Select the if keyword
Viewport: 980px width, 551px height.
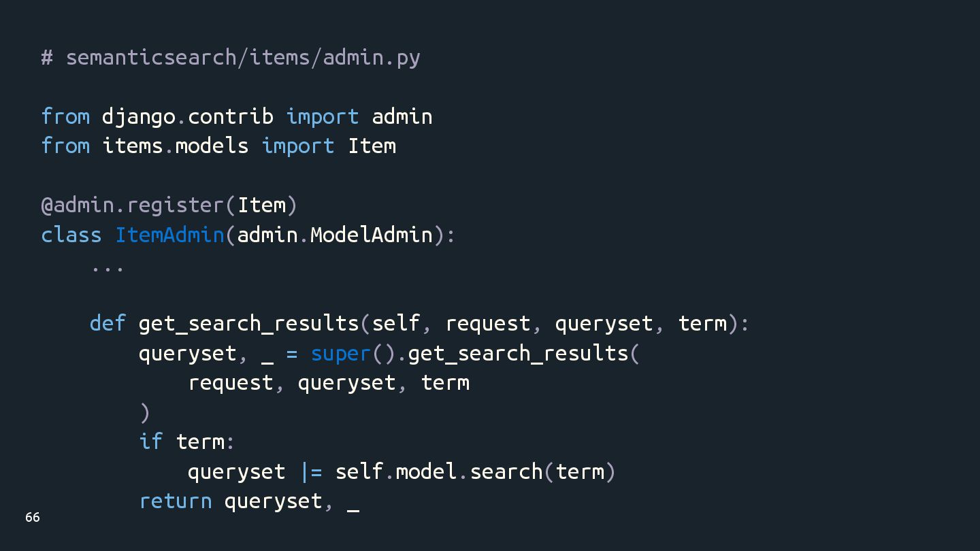coord(151,441)
